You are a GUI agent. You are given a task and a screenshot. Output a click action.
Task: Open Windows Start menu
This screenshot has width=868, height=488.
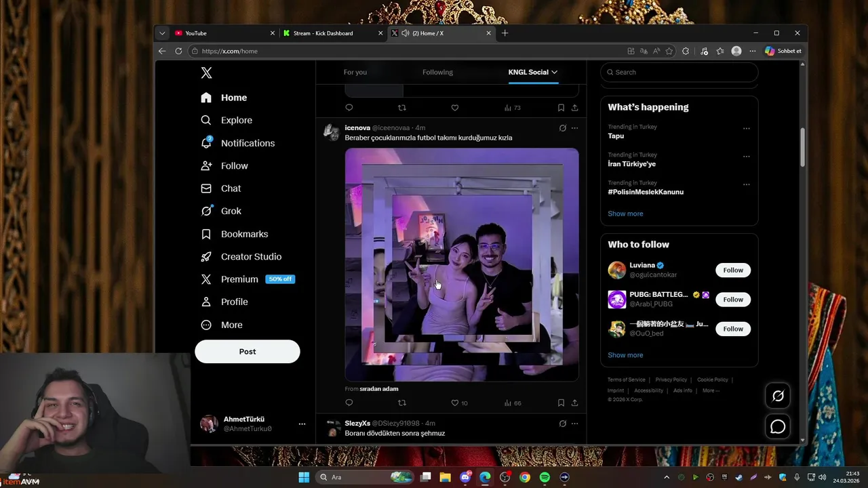(304, 477)
